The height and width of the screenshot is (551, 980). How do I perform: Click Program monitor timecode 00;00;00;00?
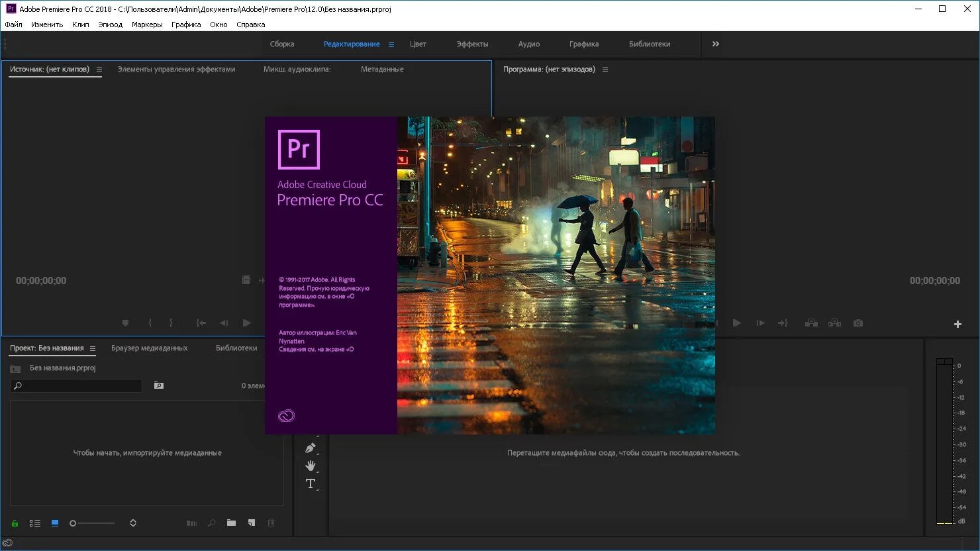935,281
